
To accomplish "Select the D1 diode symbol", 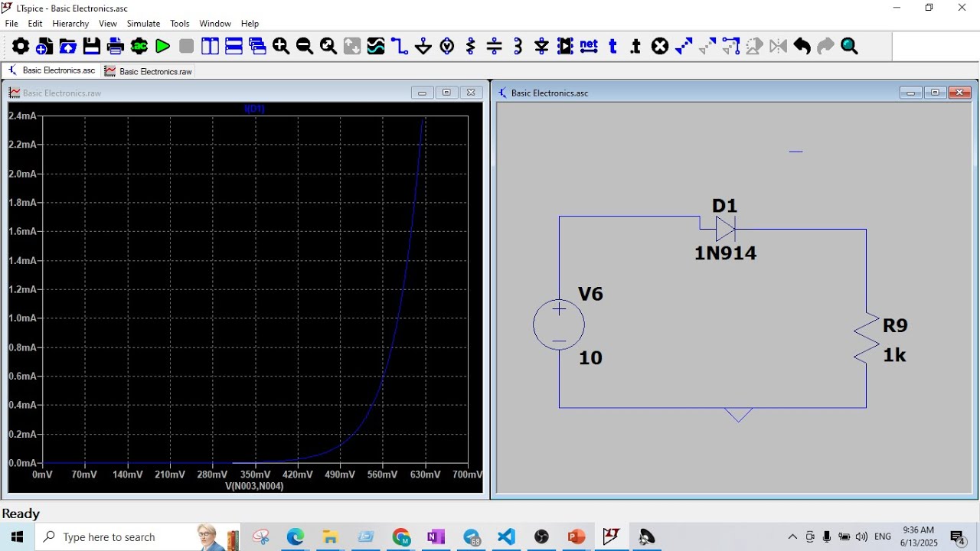I will pyautogui.click(x=725, y=228).
